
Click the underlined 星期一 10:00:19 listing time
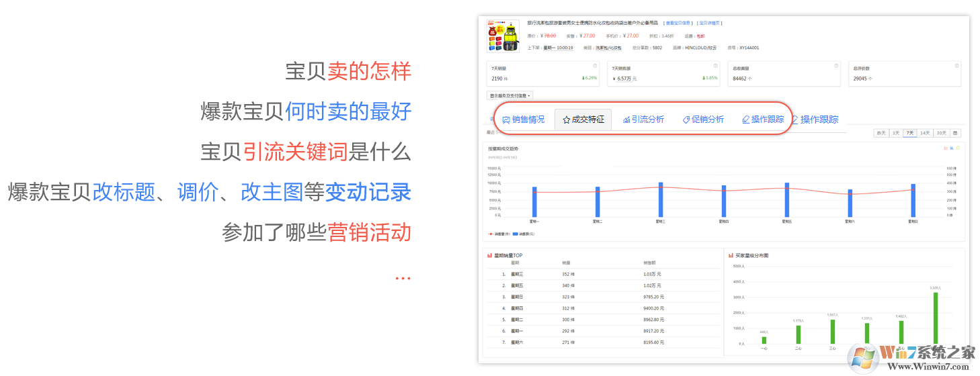tap(558, 48)
